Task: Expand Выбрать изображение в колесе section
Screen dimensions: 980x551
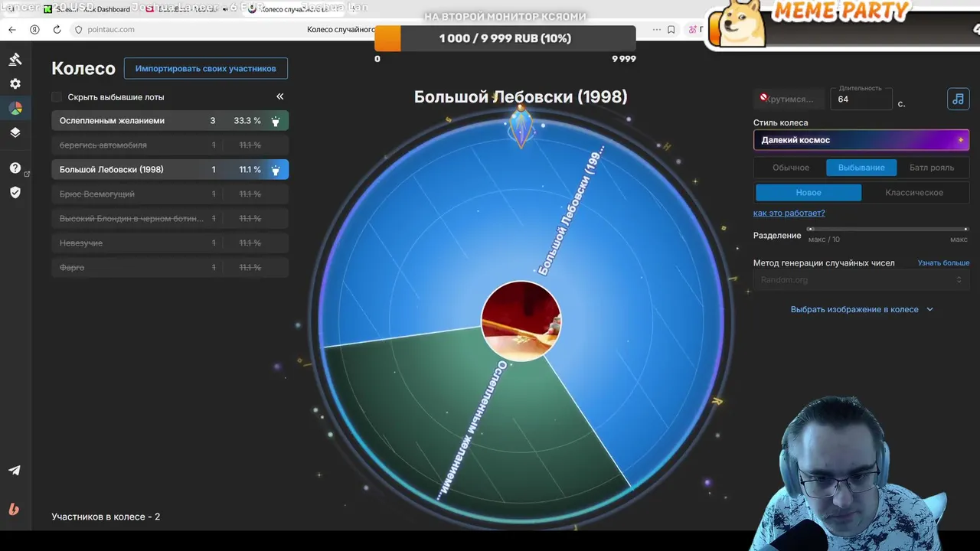Action: (x=861, y=309)
